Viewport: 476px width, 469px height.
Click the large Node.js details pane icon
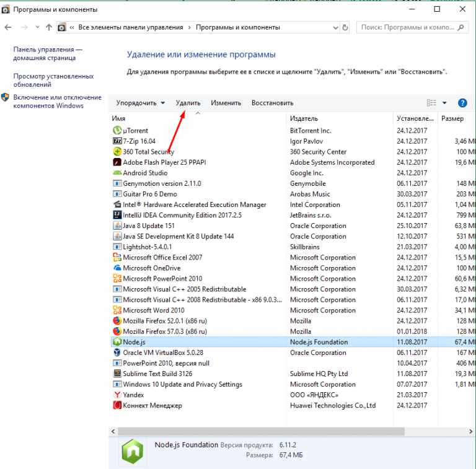[x=133, y=451]
